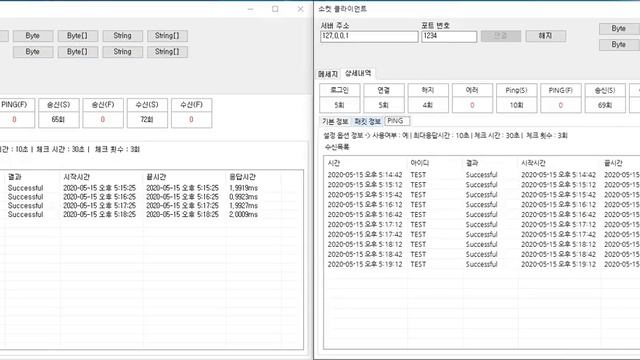640x360 pixels.
Task: Sort by the 시작시간 column in the socket client list
Action: point(560,163)
